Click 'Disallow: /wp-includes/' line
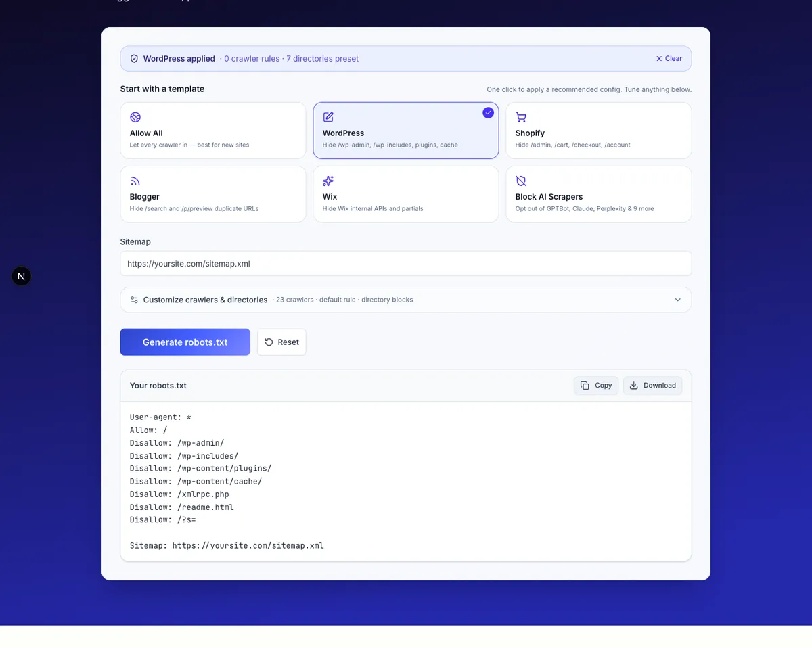 184,456
